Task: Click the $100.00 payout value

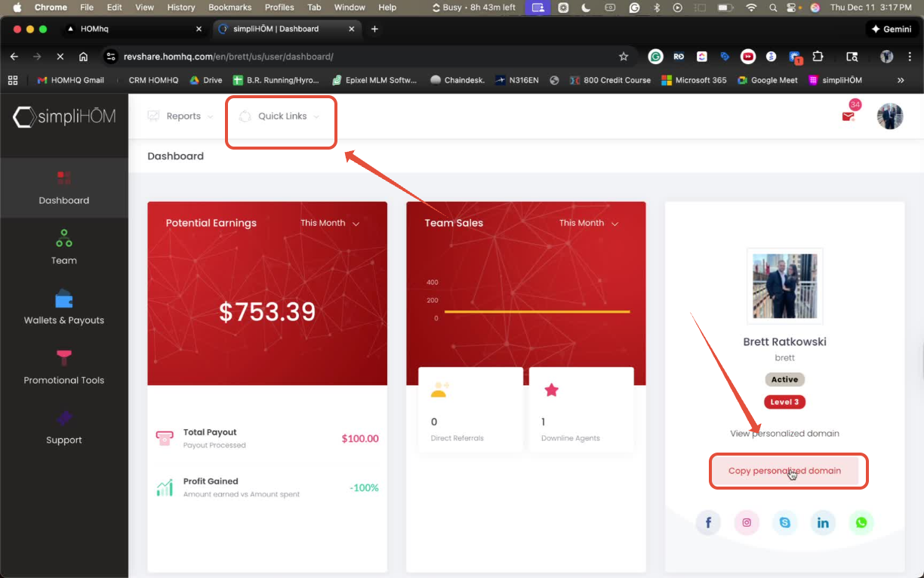Action: pos(360,438)
